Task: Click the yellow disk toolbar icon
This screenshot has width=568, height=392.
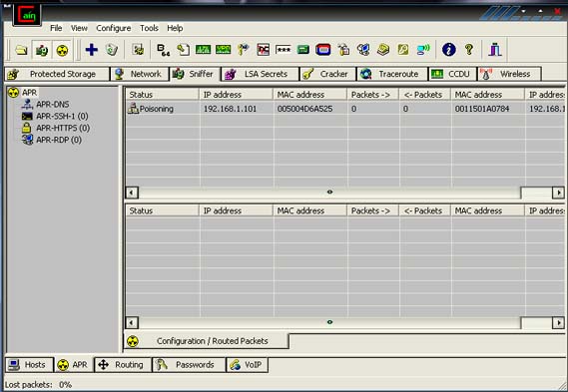Action: click(x=383, y=50)
